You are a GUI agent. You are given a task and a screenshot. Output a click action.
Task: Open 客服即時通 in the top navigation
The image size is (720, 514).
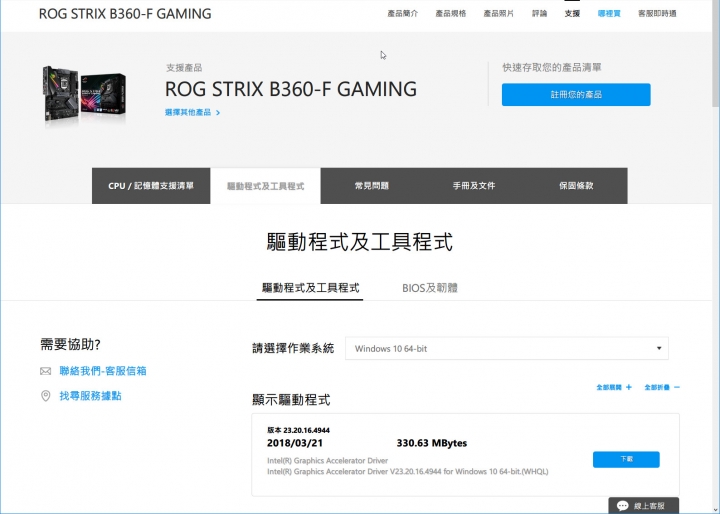(657, 13)
